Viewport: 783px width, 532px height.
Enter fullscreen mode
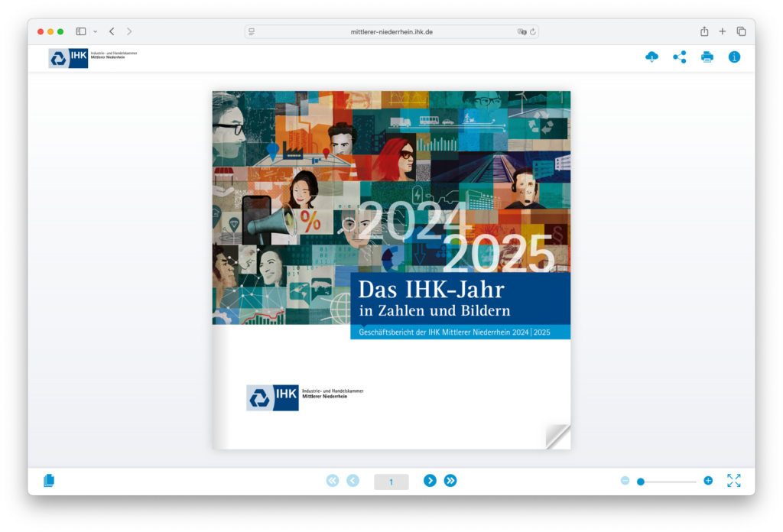click(733, 481)
